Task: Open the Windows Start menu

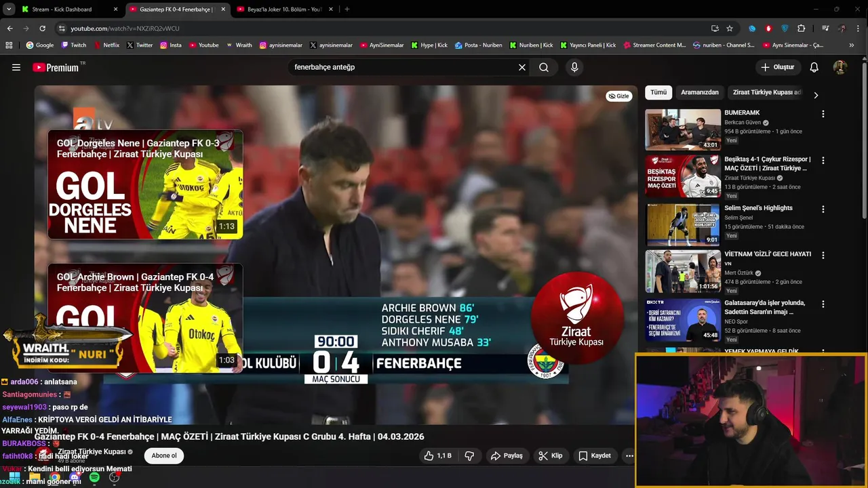Action: (x=14, y=478)
